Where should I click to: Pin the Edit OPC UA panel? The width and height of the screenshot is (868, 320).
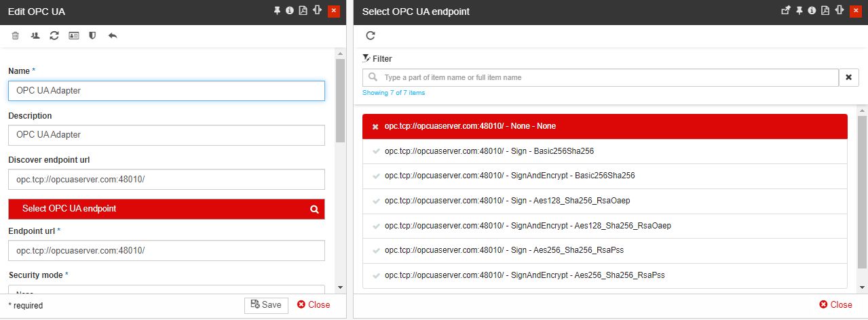pos(277,11)
